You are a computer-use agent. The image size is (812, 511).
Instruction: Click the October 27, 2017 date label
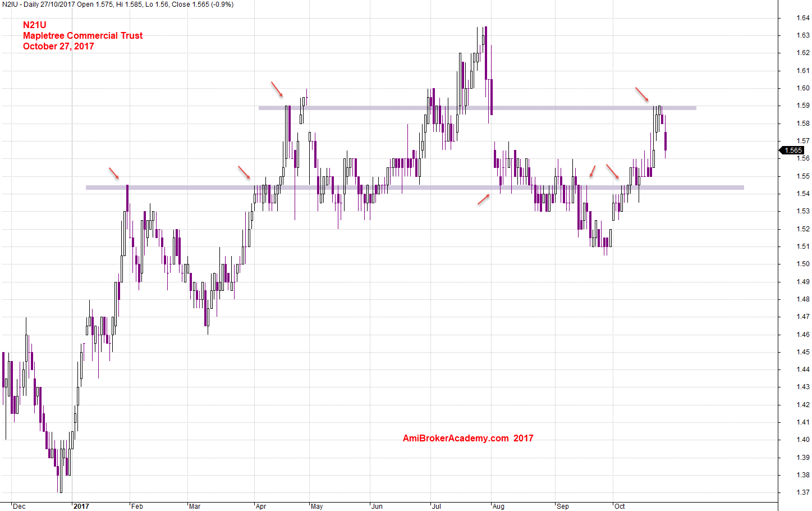point(58,46)
